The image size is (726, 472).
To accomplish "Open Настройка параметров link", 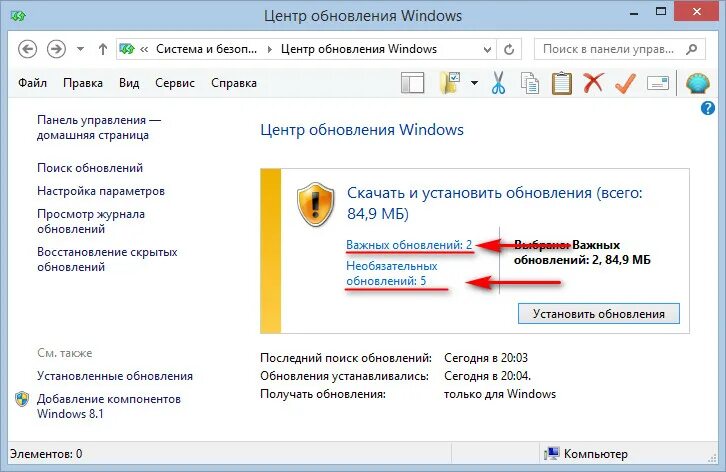I will (101, 191).
